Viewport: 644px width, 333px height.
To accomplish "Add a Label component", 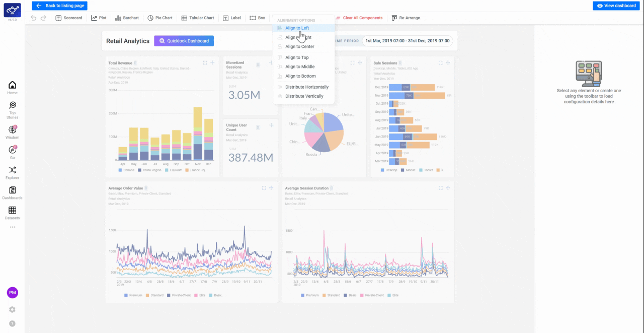I will (x=232, y=18).
